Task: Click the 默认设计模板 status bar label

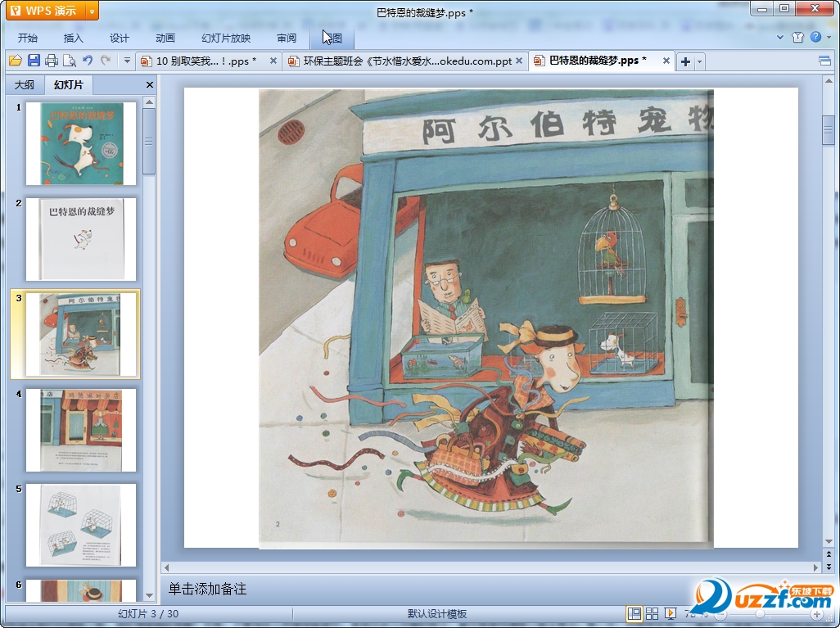Action: click(x=437, y=613)
